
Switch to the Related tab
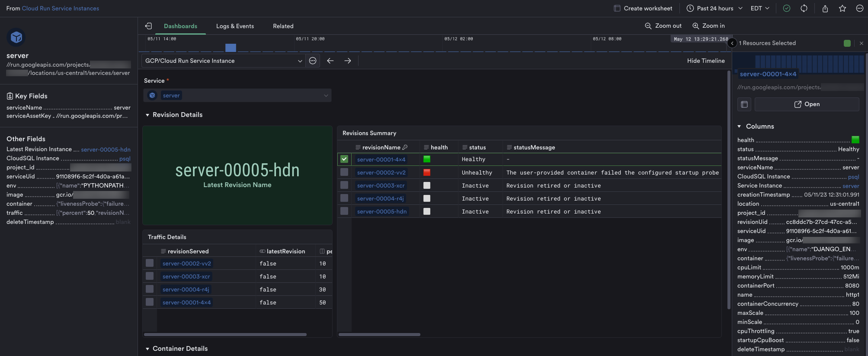pos(283,26)
